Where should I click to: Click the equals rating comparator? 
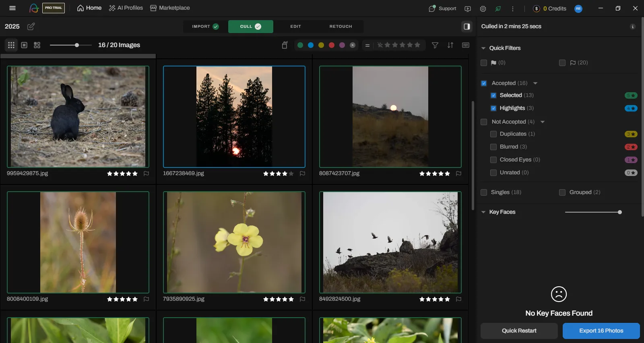(x=367, y=45)
